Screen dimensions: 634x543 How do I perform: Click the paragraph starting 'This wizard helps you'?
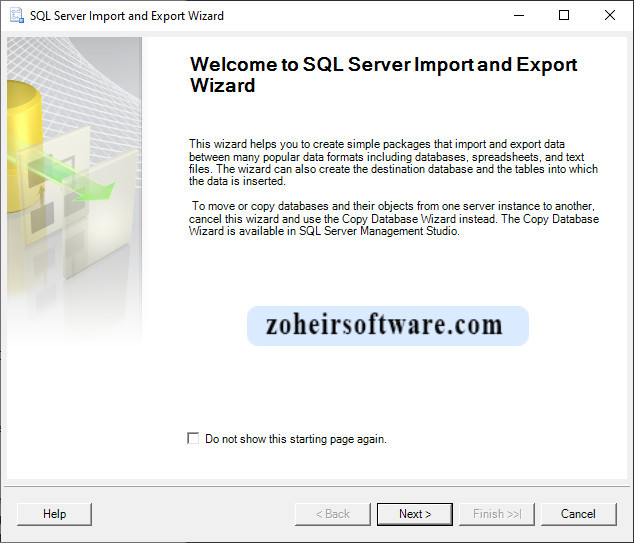click(393, 163)
